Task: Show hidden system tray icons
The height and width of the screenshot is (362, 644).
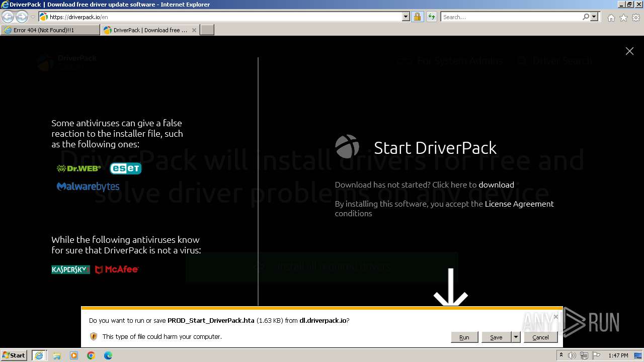Action: point(562,355)
